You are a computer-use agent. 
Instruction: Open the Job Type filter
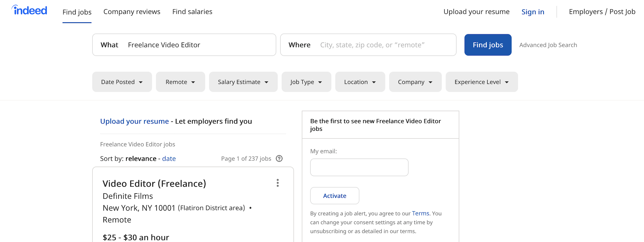[306, 82]
